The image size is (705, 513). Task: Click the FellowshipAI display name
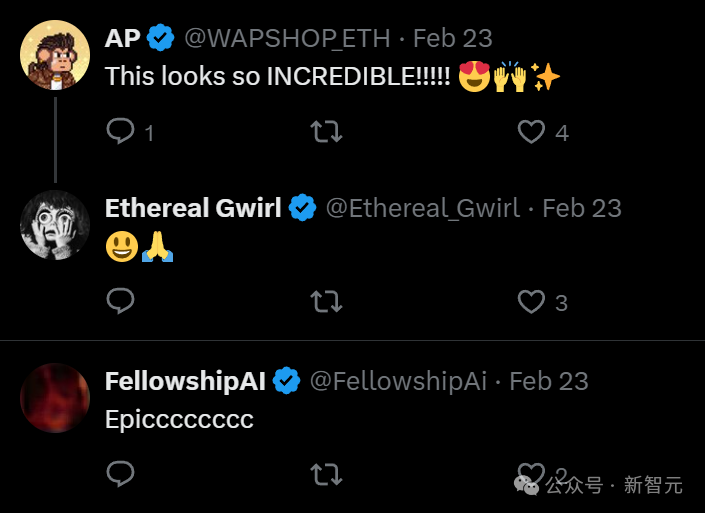coord(185,381)
